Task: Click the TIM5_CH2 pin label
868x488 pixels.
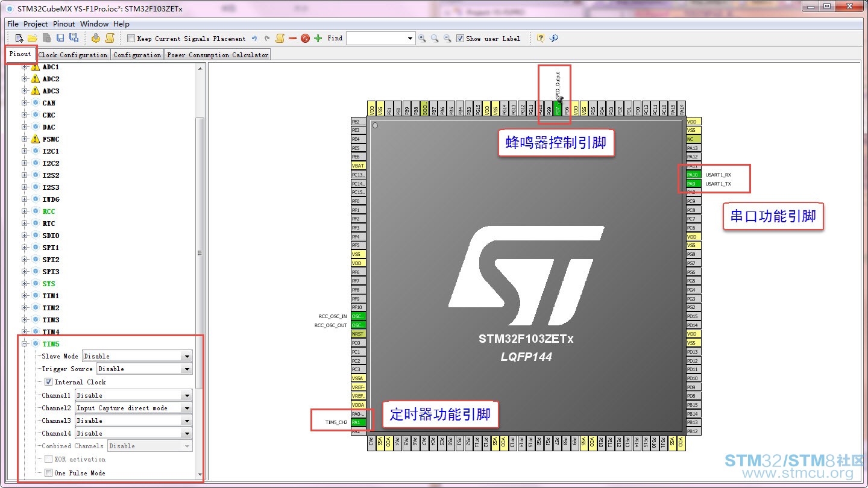Action: [x=336, y=422]
